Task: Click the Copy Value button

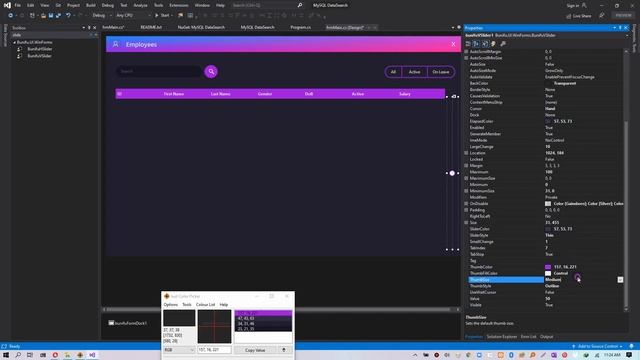Action: (x=255, y=350)
